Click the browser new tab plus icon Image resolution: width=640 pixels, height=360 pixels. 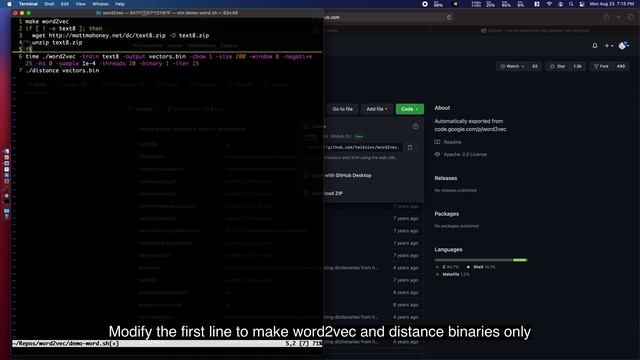click(x=618, y=17)
